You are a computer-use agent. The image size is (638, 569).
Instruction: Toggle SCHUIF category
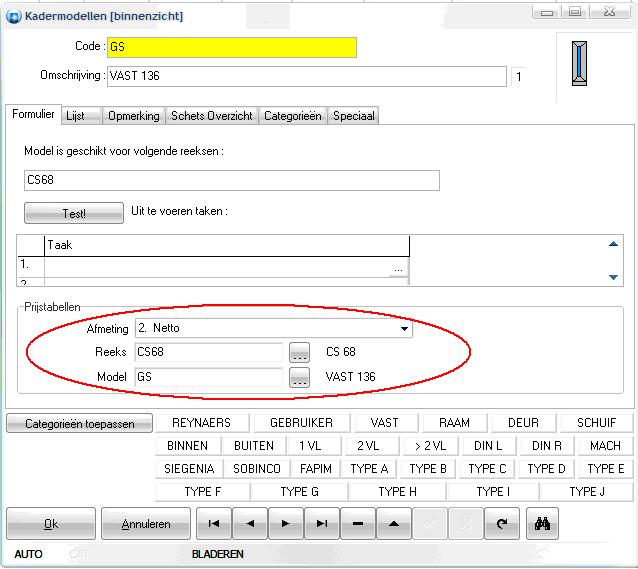click(x=596, y=423)
